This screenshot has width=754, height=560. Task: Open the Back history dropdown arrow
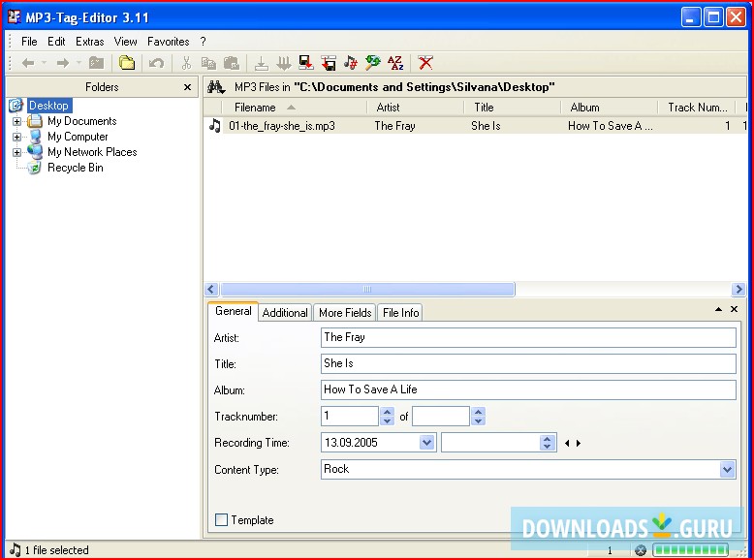44,63
